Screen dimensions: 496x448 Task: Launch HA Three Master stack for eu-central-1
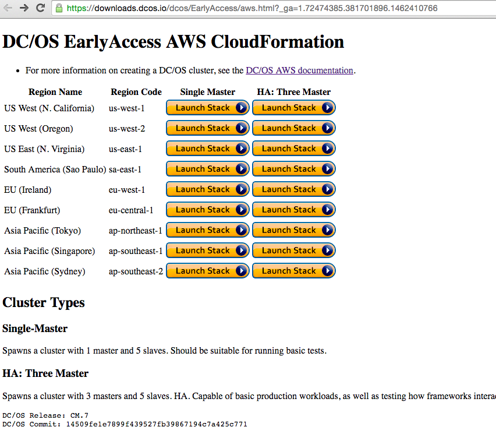pyautogui.click(x=294, y=210)
